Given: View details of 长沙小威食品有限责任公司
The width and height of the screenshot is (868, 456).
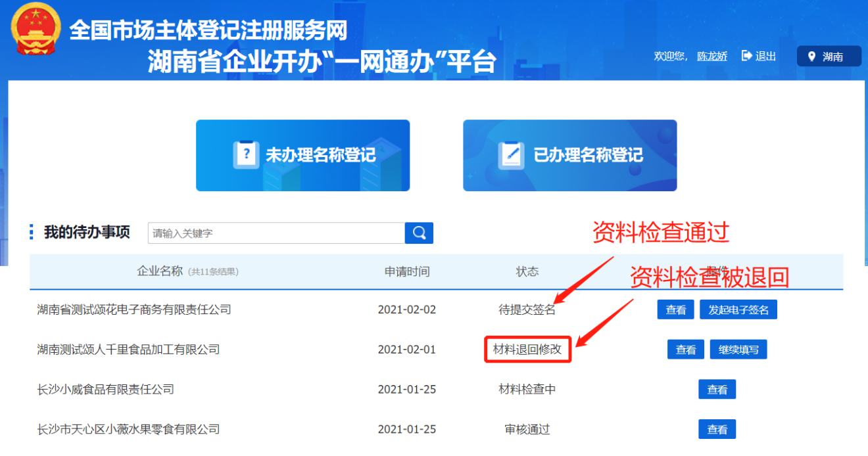Looking at the screenshot, I should tap(717, 390).
